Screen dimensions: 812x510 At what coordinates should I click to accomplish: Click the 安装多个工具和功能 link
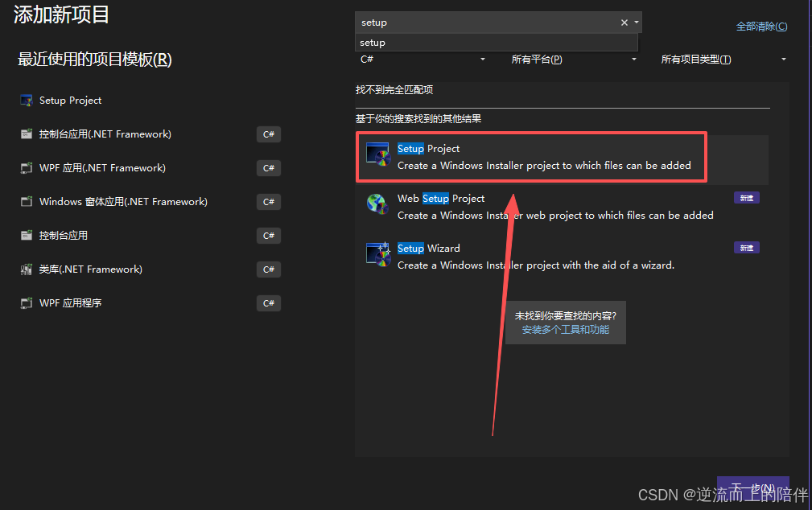point(566,330)
